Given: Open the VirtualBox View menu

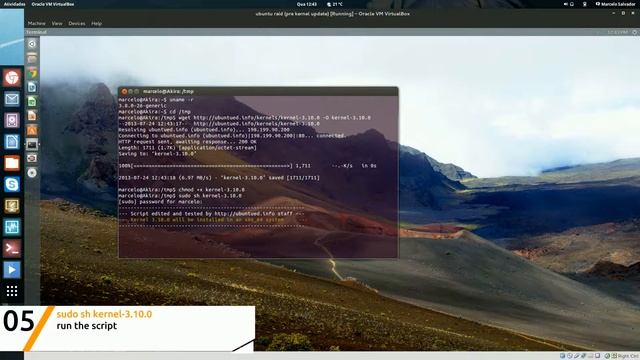Looking at the screenshot, I should click(57, 24).
